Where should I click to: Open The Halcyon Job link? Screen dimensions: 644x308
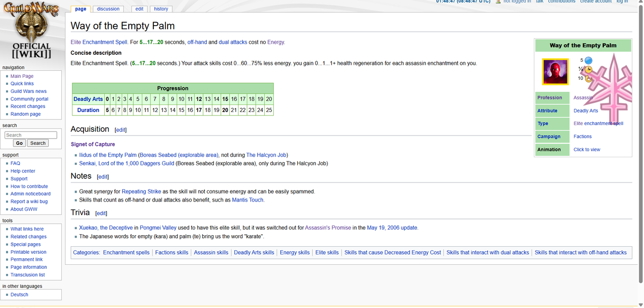coord(266,155)
